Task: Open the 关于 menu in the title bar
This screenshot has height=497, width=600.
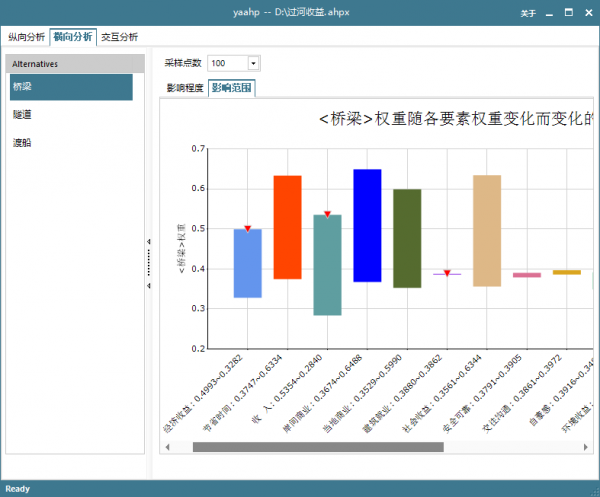Action: [x=528, y=13]
